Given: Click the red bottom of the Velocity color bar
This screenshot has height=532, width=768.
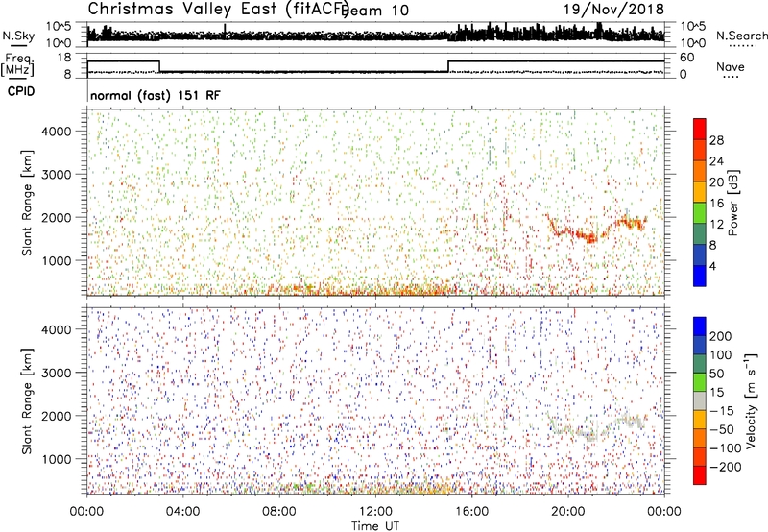Looking at the screenshot, I should coord(700,475).
